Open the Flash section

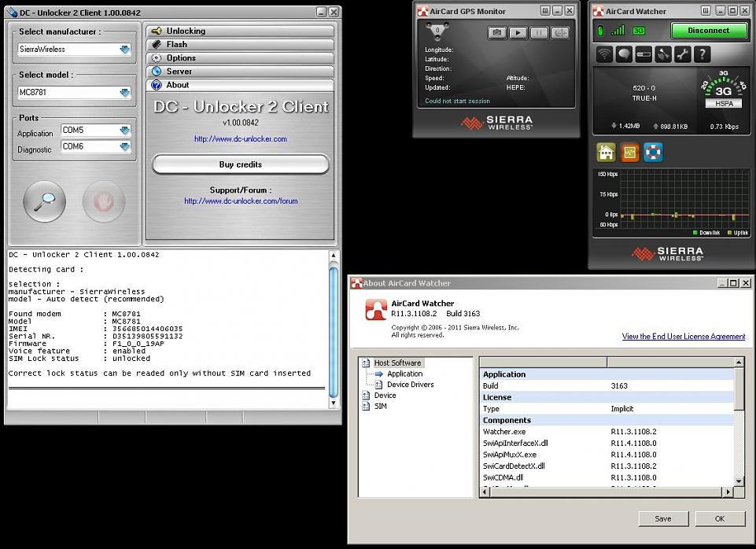pos(240,44)
